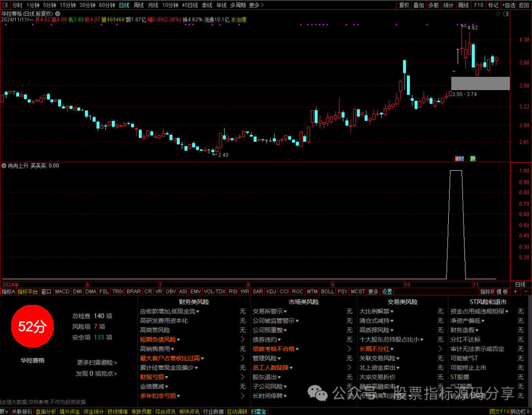Select the KDJ indicator
Image resolution: width=532 pixels, height=415 pixels.
coord(271,291)
